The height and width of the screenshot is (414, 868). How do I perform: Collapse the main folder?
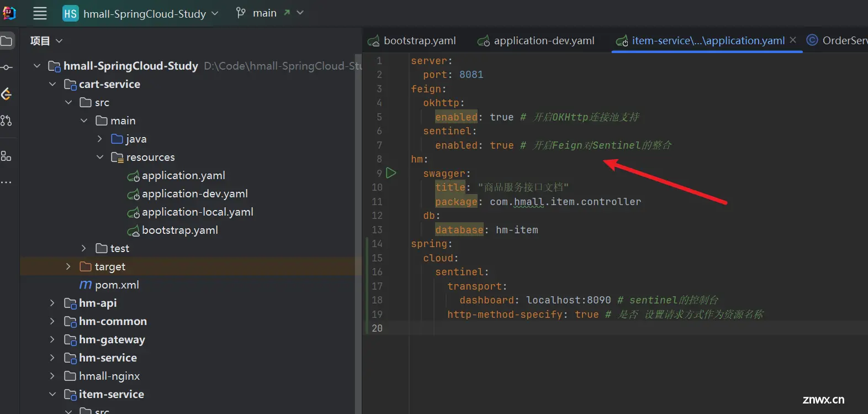click(84, 120)
